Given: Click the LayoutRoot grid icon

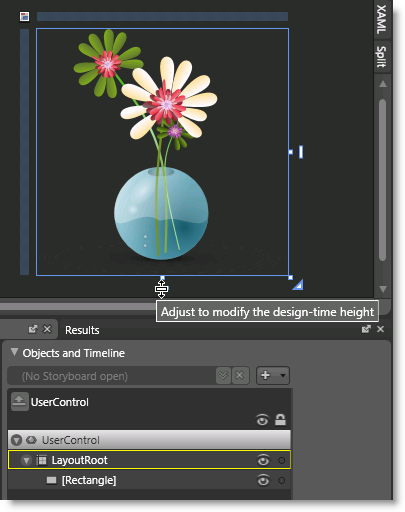Looking at the screenshot, I should 41,460.
